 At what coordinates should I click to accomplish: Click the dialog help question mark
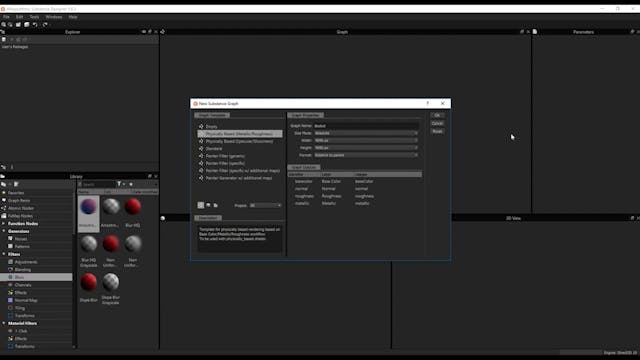428,104
